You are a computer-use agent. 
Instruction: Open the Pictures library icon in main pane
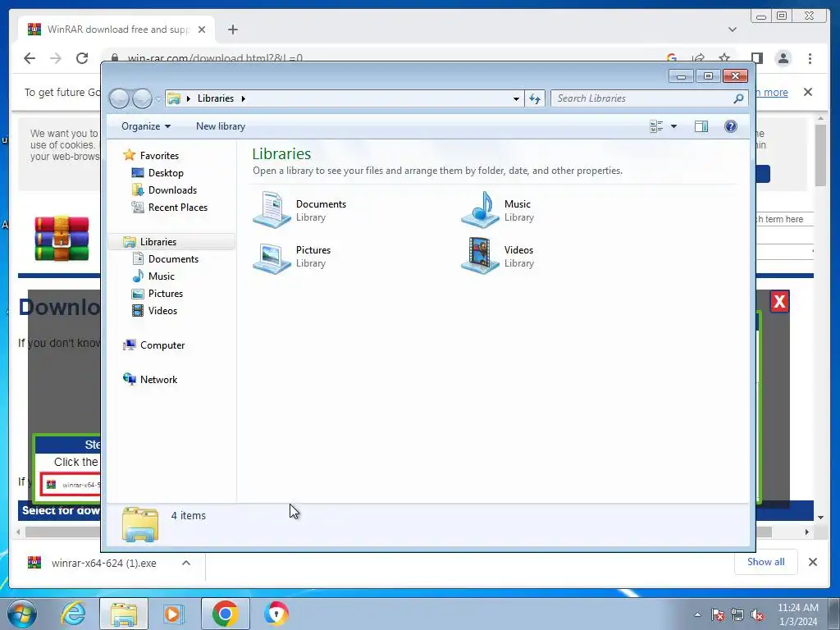pos(272,257)
